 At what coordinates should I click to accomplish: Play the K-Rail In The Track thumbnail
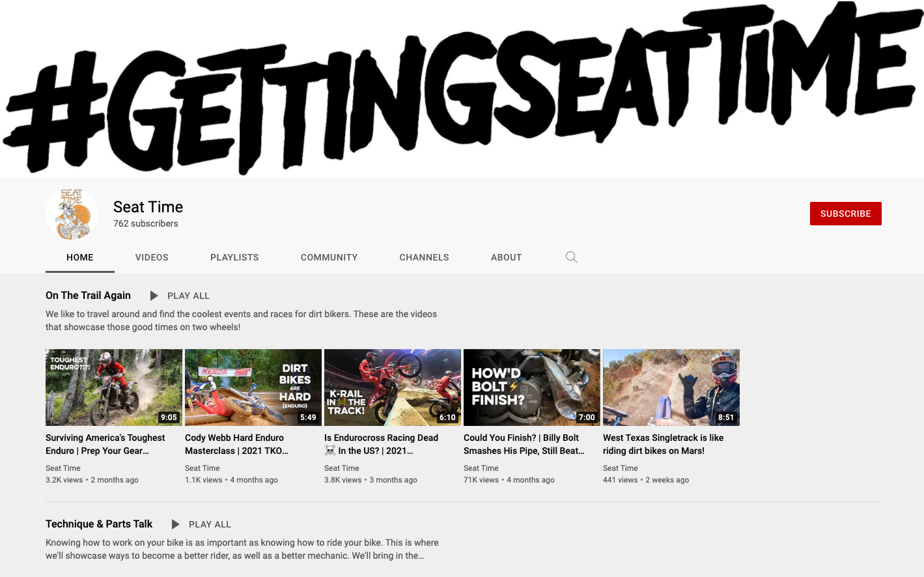tap(393, 387)
